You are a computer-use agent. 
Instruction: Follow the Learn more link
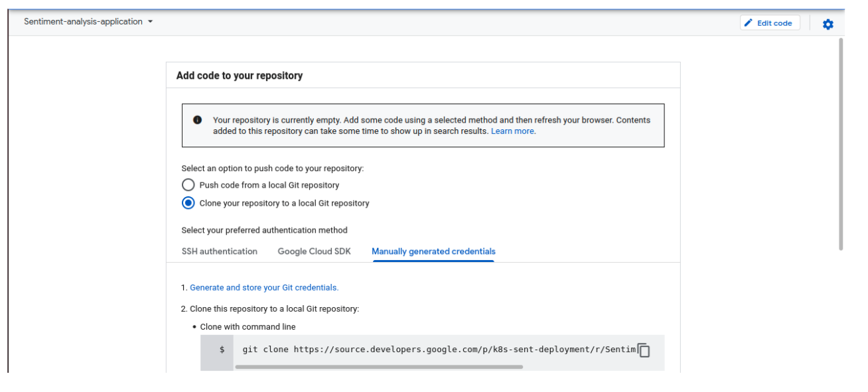[513, 131]
